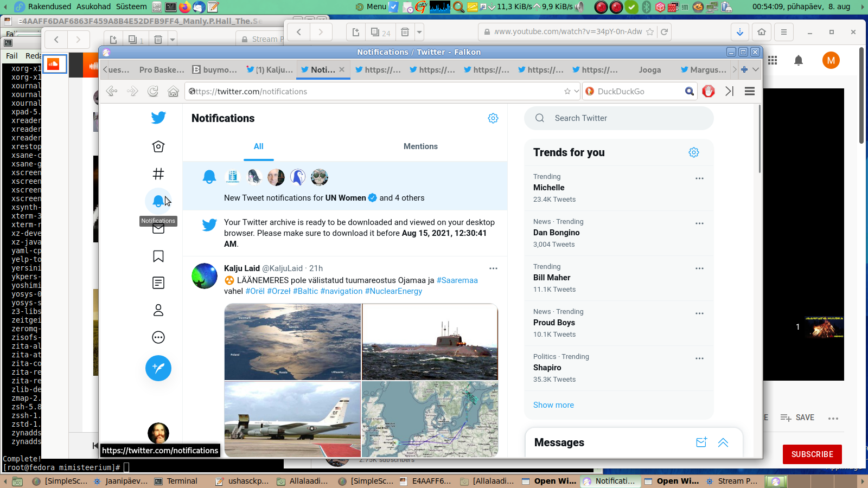Click Show more trends link

pos(553,405)
